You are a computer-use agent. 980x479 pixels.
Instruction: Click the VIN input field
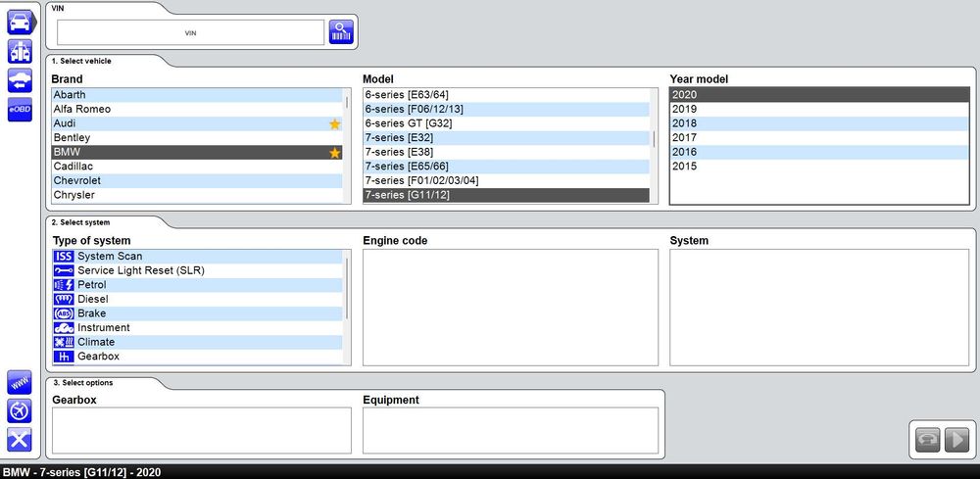tap(191, 32)
